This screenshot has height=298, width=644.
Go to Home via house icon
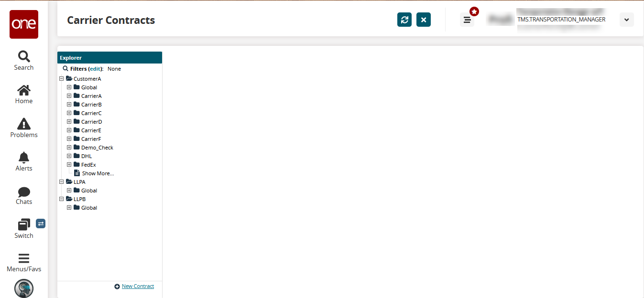tap(24, 90)
